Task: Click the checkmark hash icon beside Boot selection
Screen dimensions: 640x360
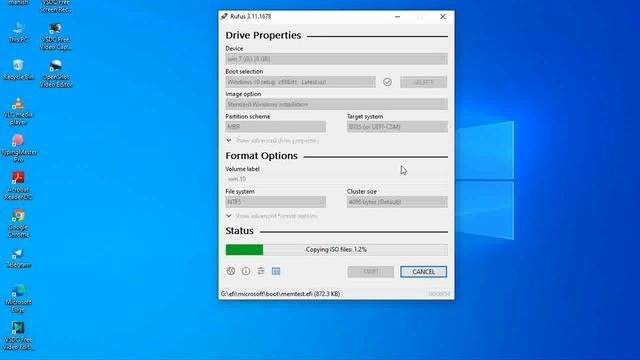Action: pyautogui.click(x=387, y=82)
